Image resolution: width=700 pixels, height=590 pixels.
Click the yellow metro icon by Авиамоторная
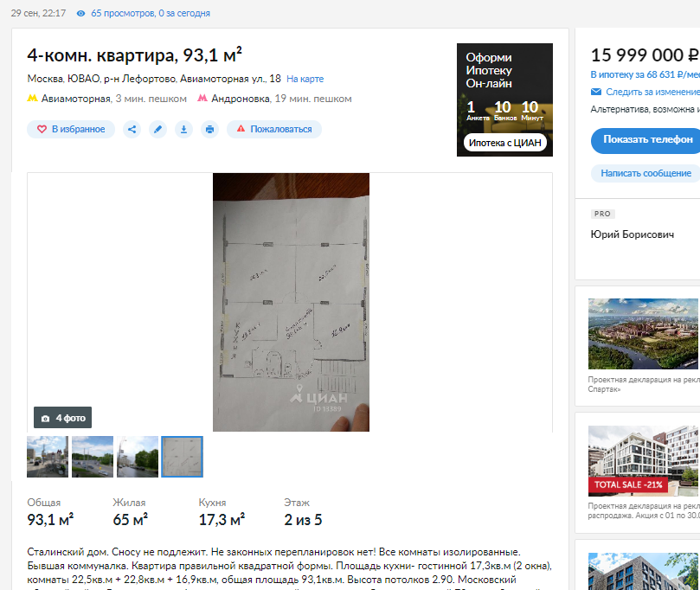point(32,98)
